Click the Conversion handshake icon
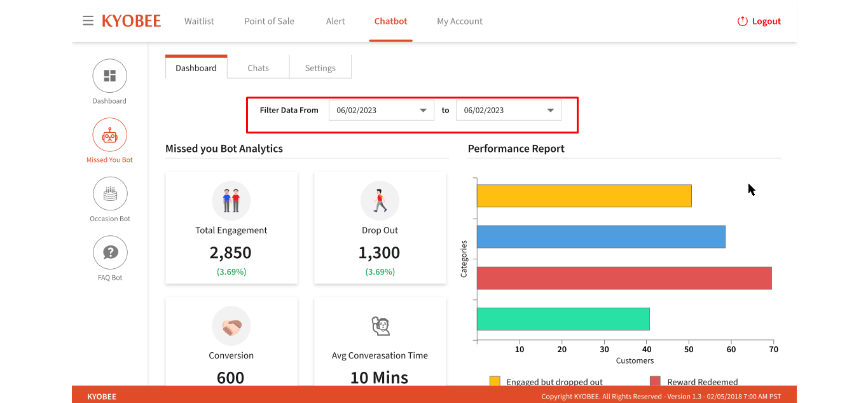The height and width of the screenshot is (403, 868). [231, 327]
